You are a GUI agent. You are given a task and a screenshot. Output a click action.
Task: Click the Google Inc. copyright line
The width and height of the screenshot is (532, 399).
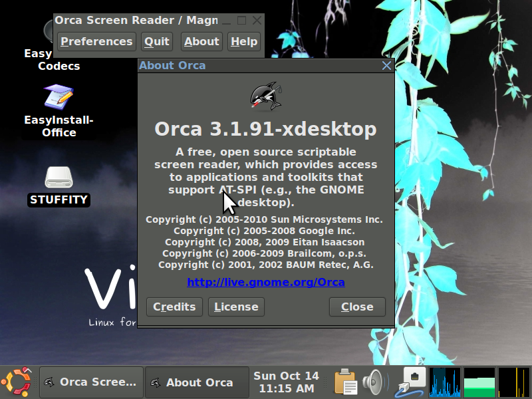264,231
